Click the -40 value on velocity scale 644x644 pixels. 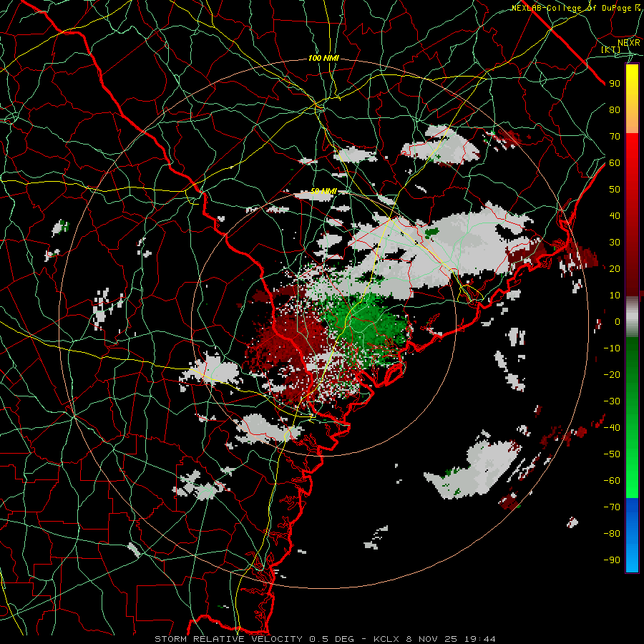(612, 428)
